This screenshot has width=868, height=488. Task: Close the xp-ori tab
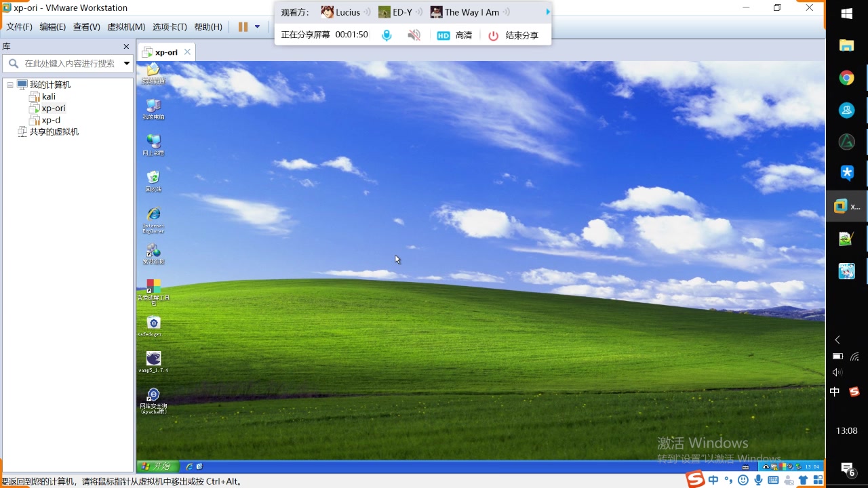pos(187,52)
